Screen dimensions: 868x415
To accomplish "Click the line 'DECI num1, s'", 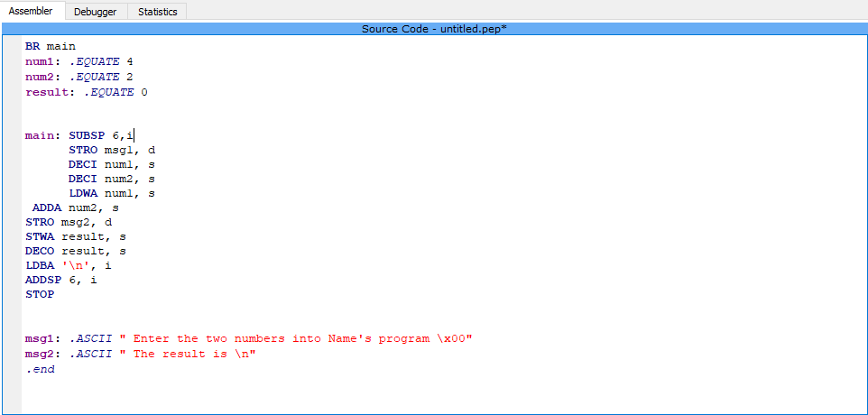I will [x=111, y=164].
